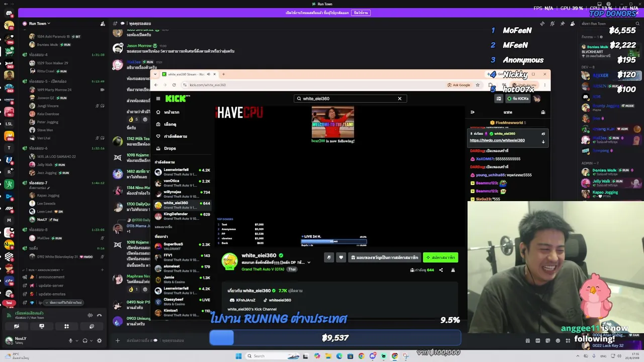Image resolution: width=644 pixels, height=362 pixels.
Task: Open the KFnhJAruZ Discord link
Action: 243,300
